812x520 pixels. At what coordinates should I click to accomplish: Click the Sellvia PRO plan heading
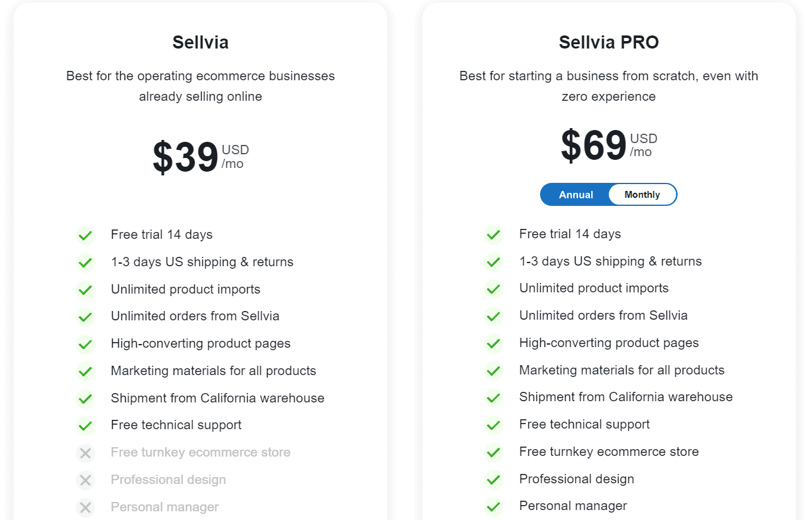point(609,42)
